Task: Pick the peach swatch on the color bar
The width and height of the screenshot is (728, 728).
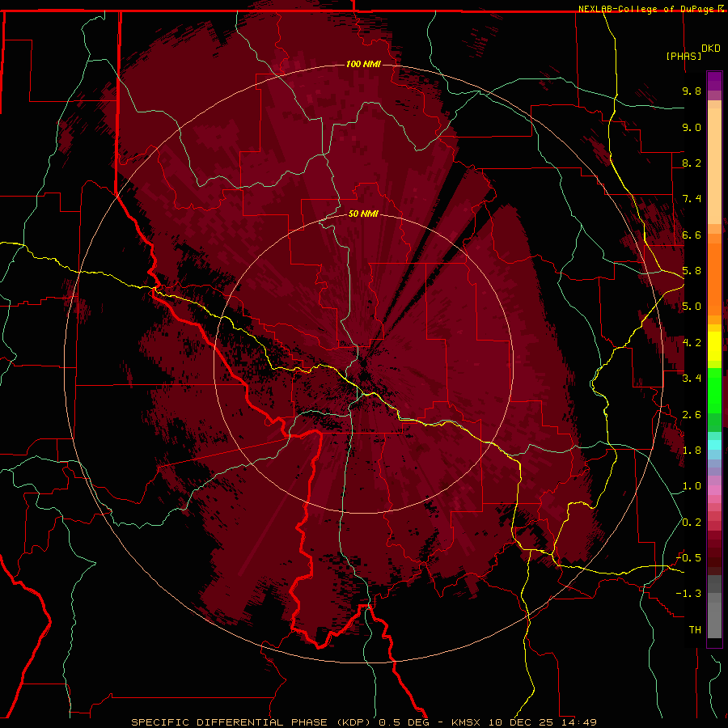Action: pos(714,166)
